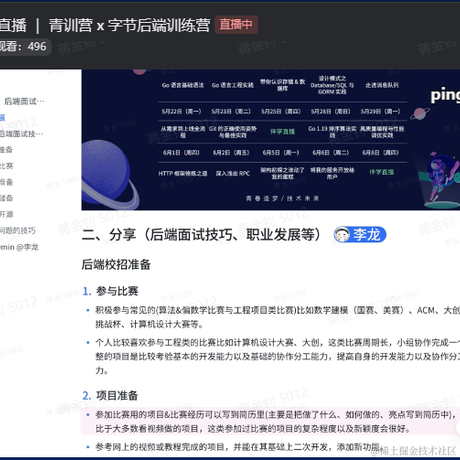Click the 观看: 496 viewer count
Viewport: 460px width, 460px height.
pyautogui.click(x=23, y=46)
